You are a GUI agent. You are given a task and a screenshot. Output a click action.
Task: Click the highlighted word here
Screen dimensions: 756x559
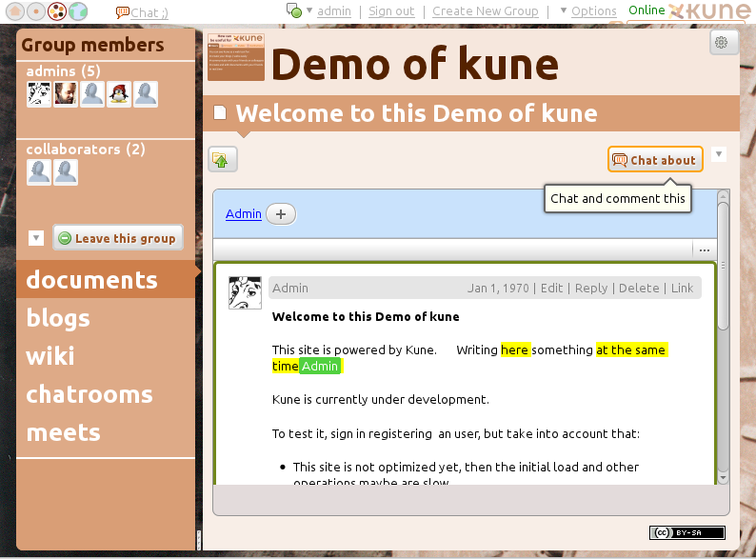tap(514, 349)
